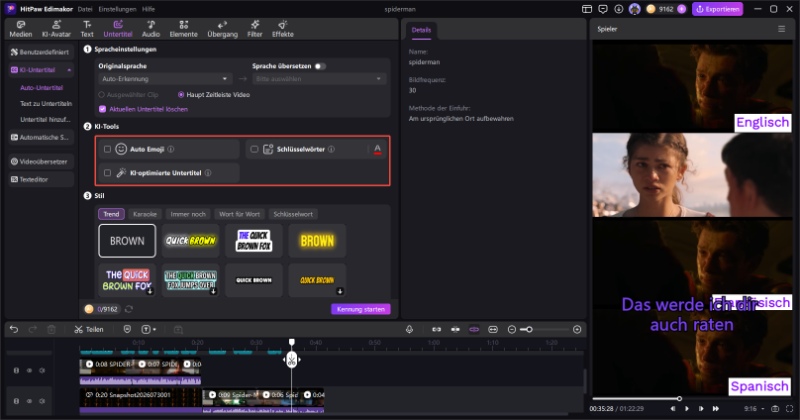This screenshot has height=420, width=800.
Task: Open the 9:16 aspect ratio dropdown
Action: [x=754, y=409]
